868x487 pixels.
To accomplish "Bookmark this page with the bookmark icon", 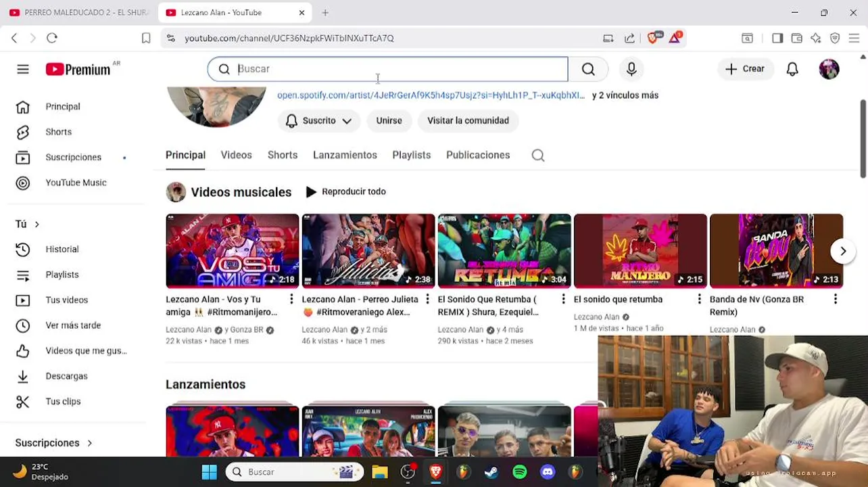I will pos(146,39).
